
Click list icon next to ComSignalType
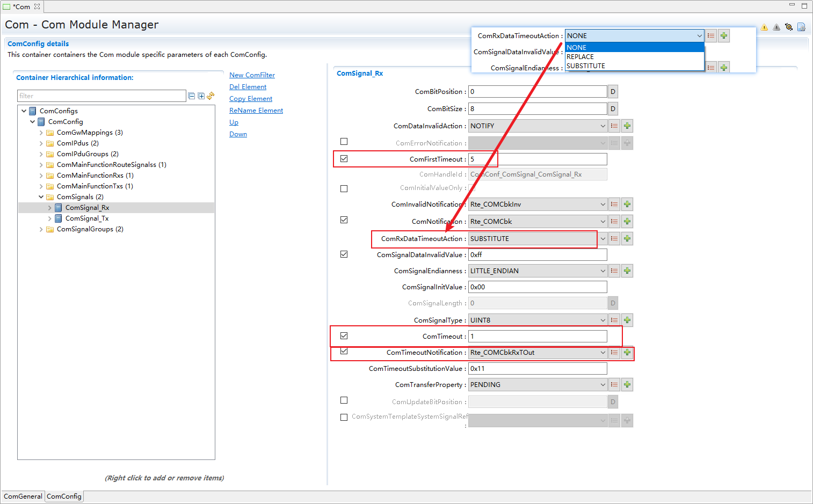pos(614,320)
